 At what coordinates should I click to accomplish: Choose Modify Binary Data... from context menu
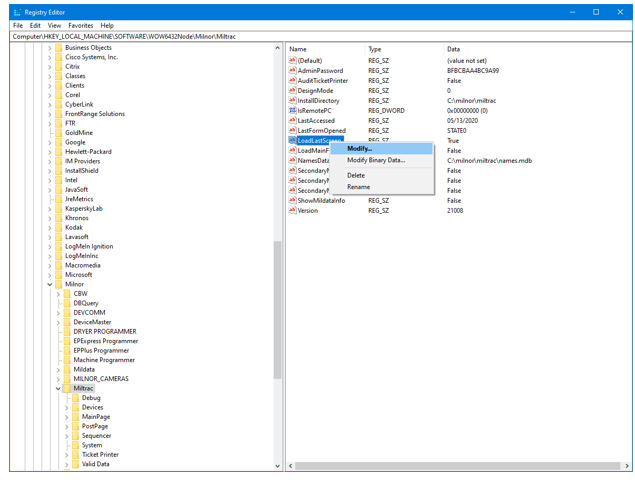(376, 160)
